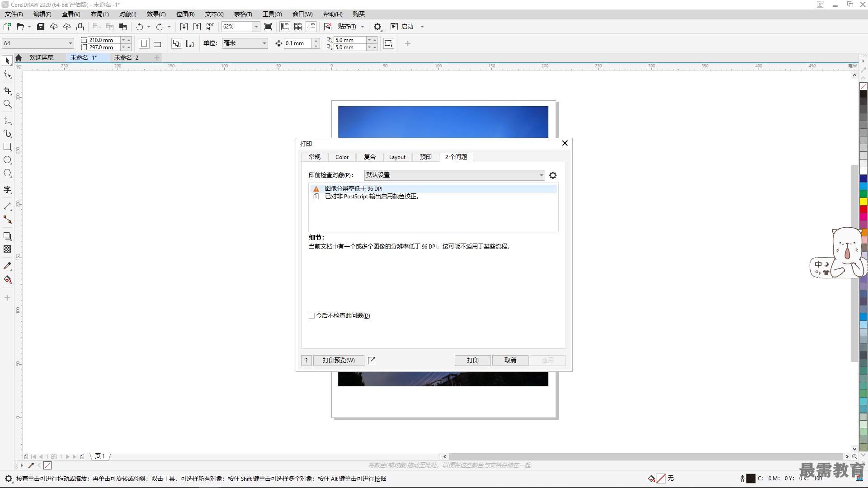Open the 欢迎屏幕 tab
The width and height of the screenshot is (868, 488).
tap(42, 57)
